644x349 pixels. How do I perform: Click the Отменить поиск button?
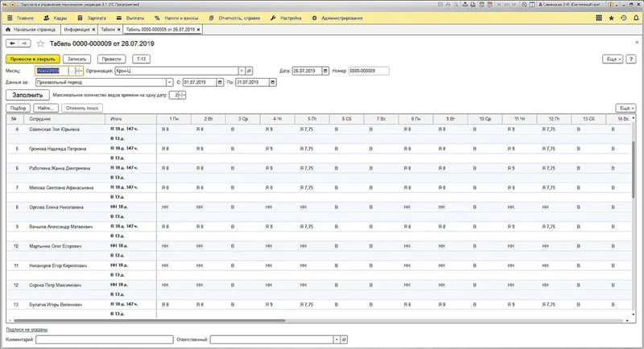coord(82,108)
